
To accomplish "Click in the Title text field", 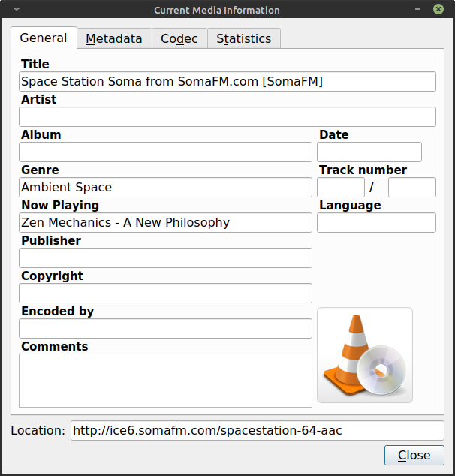I will click(227, 82).
